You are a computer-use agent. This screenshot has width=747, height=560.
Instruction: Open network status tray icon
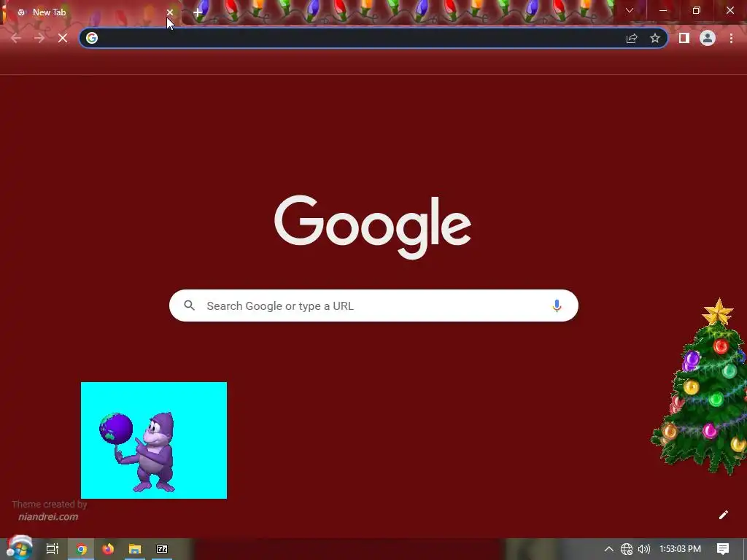click(627, 549)
